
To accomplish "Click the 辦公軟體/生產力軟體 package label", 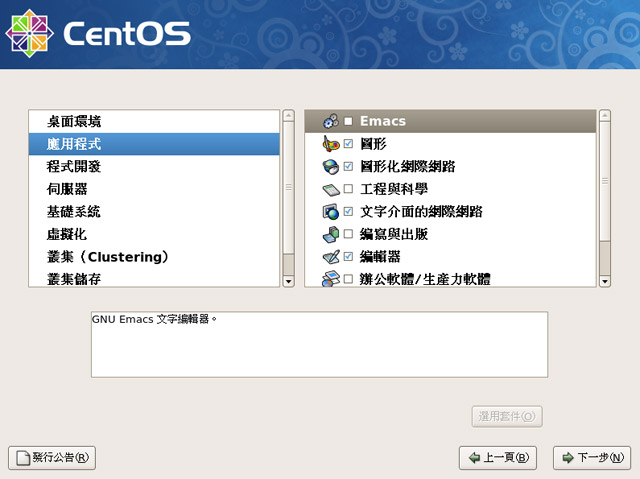I will tap(425, 279).
